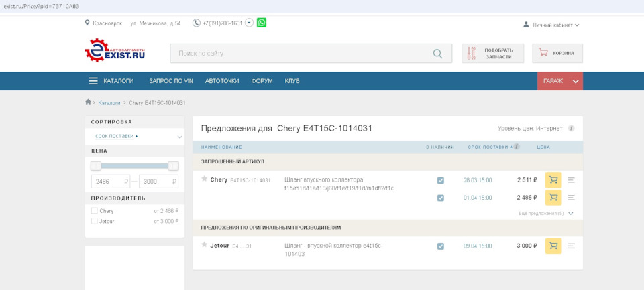Grab the maximum price slider handle

pyautogui.click(x=173, y=165)
